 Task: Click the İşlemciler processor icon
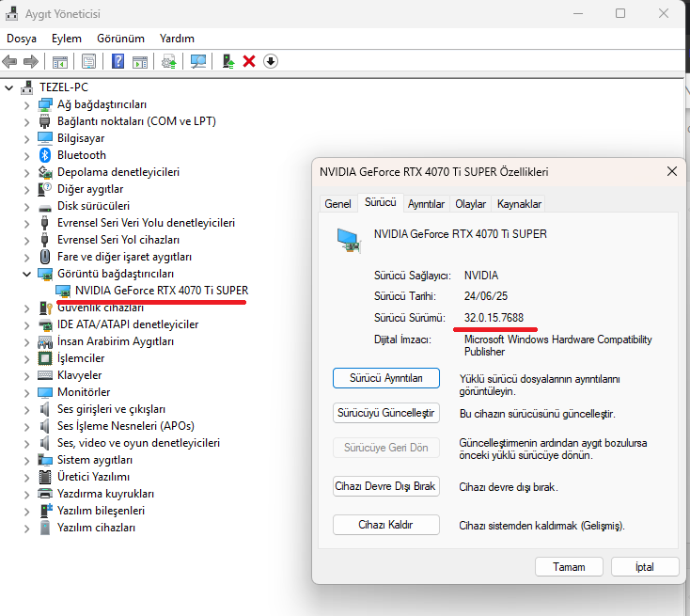pos(45,358)
